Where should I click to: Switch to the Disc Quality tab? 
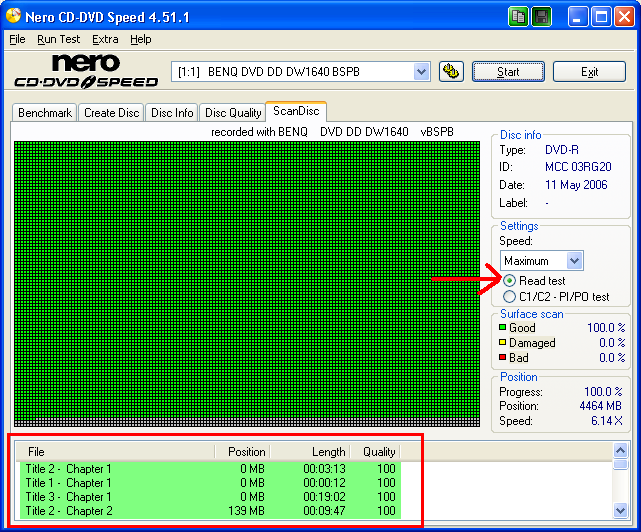pyautogui.click(x=233, y=113)
